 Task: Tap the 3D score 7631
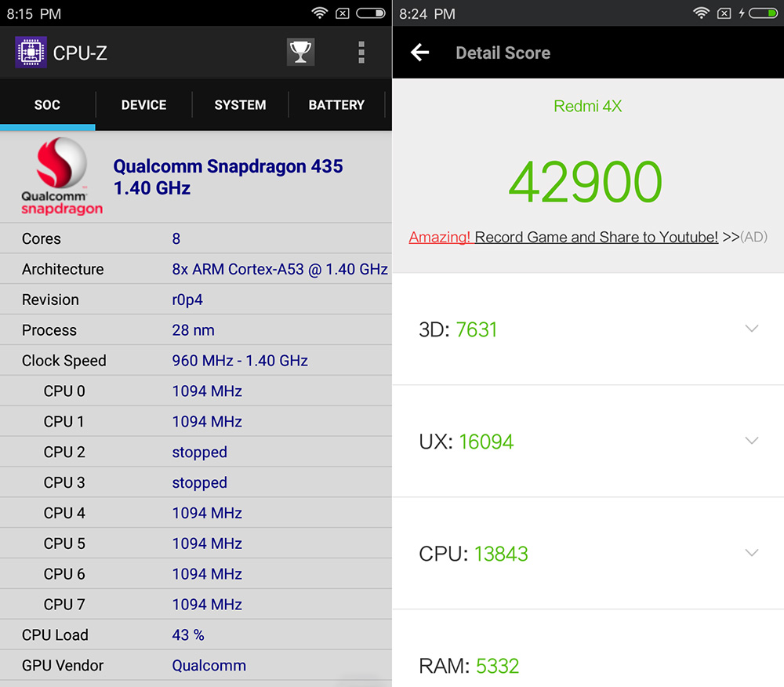(477, 329)
